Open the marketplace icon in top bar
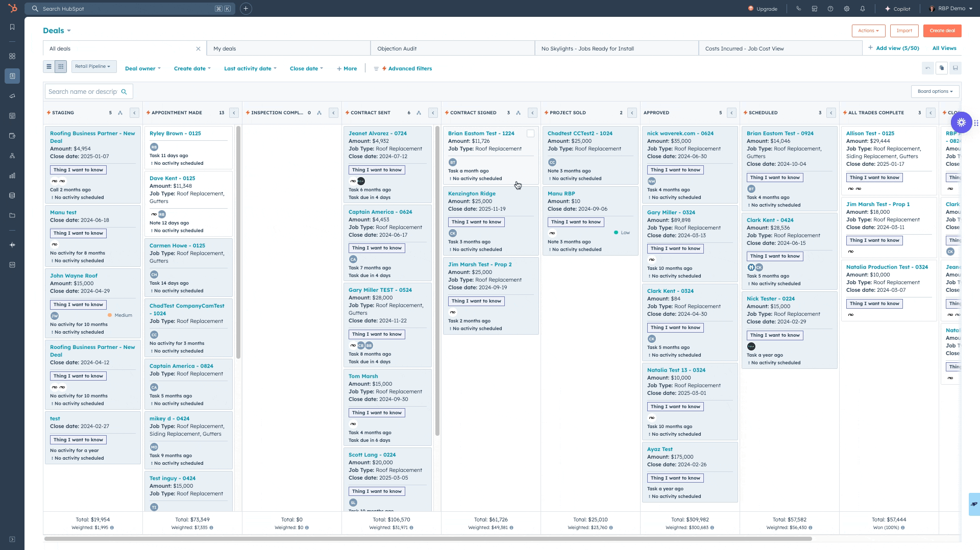980x550 pixels. tap(815, 9)
